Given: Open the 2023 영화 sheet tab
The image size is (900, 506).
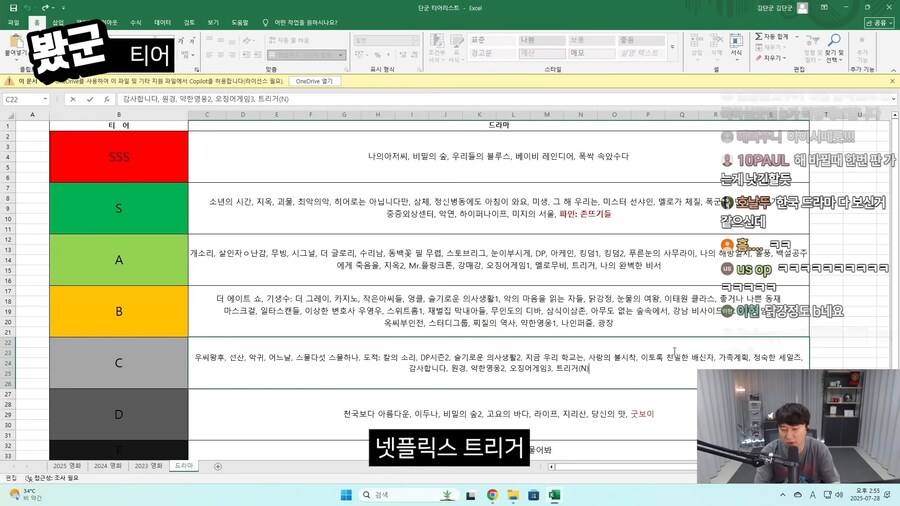Looking at the screenshot, I should (x=149, y=466).
